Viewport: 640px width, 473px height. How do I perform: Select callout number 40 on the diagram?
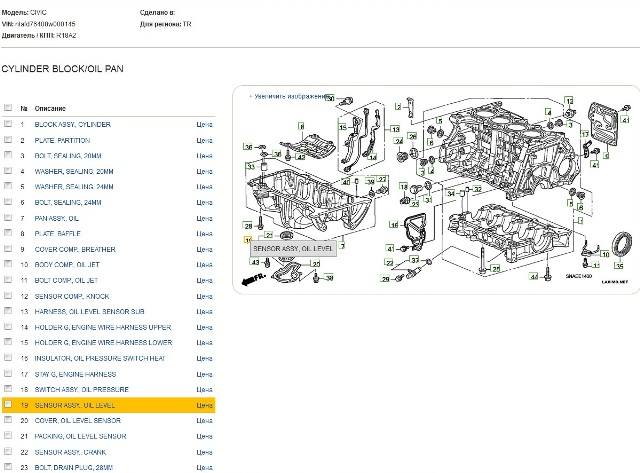346,182
